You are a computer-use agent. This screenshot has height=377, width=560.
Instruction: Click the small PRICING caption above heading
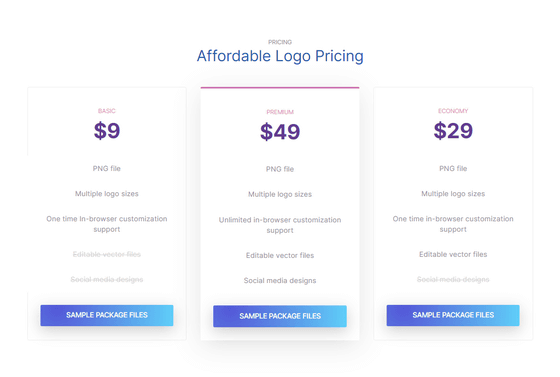coord(280,42)
